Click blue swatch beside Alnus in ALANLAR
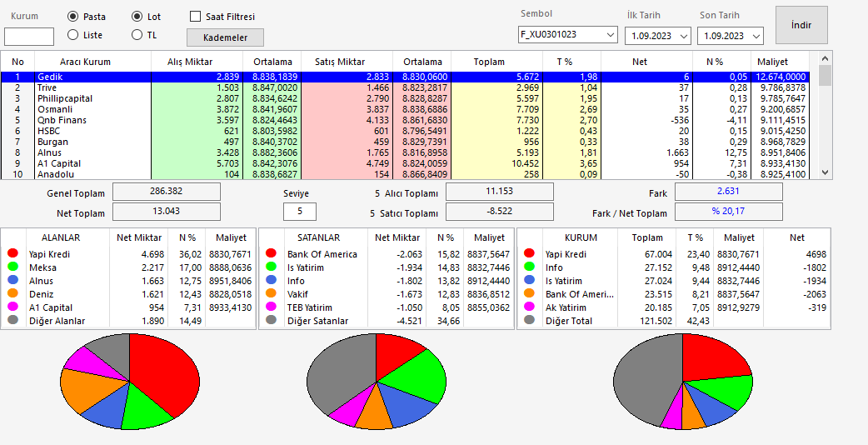868x445 pixels. 12,280
